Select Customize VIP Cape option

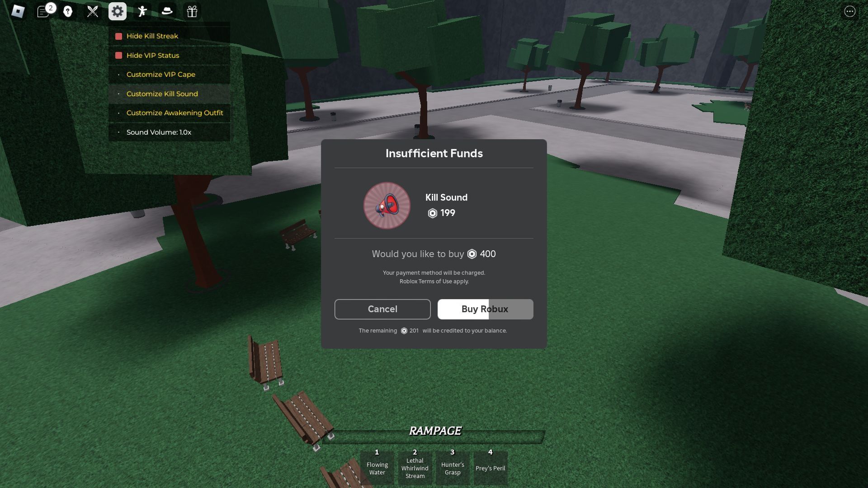pyautogui.click(x=161, y=74)
